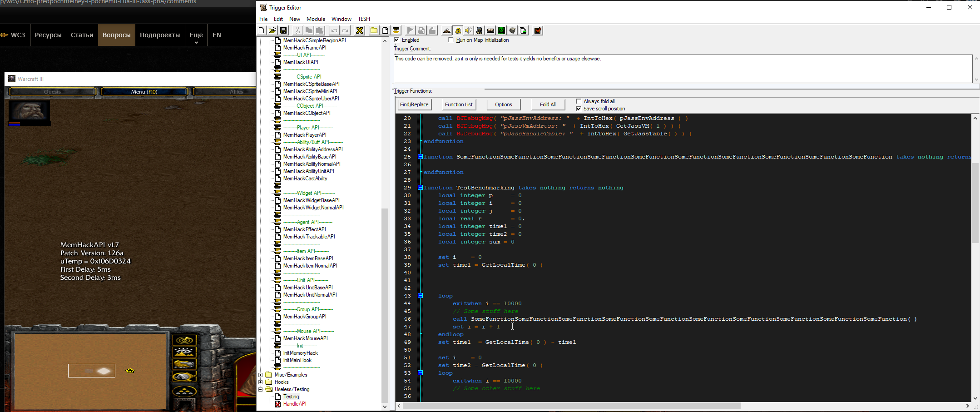Screen dimensions: 980x412
Task: Open the Import Manager icon
Action: [523, 30]
